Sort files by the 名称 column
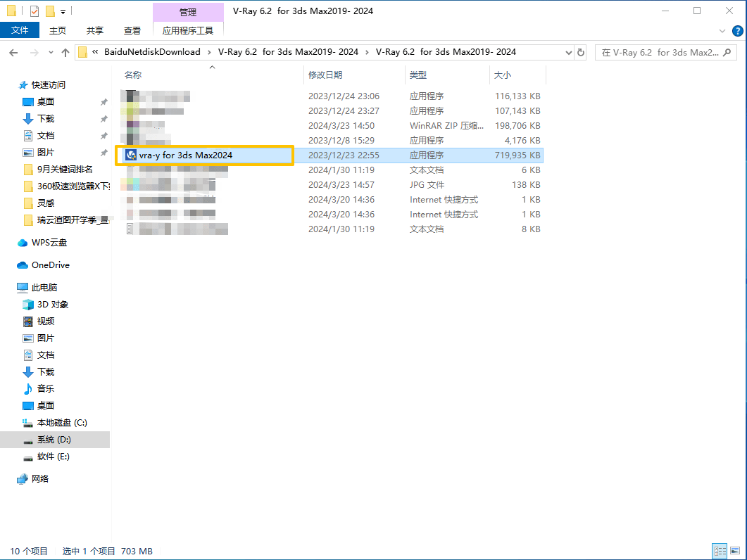Image resolution: width=747 pixels, height=560 pixels. (133, 75)
